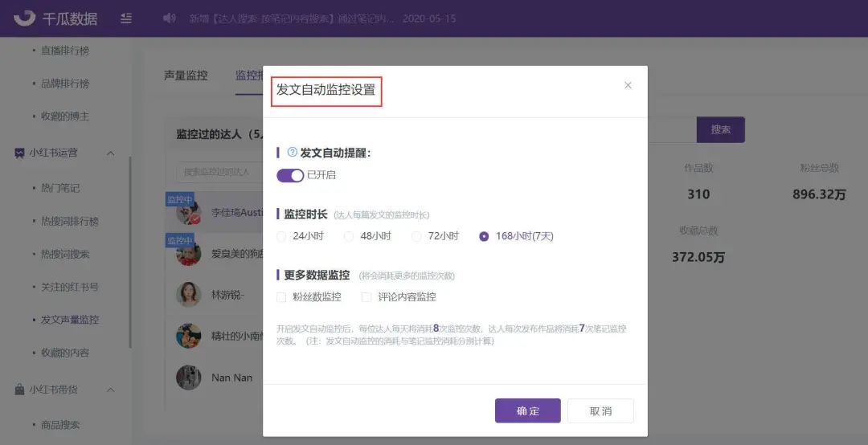Select Nan Nan in the monitored list

pos(215,378)
